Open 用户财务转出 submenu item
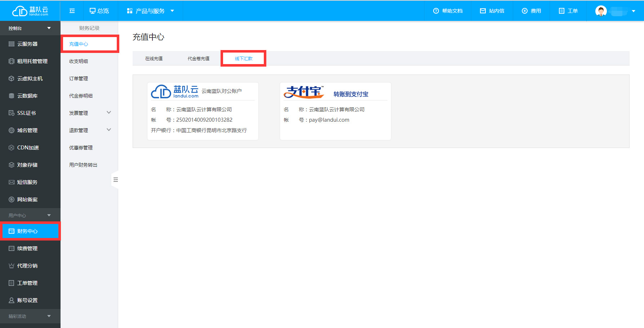The height and width of the screenshot is (328, 644). pos(83,165)
